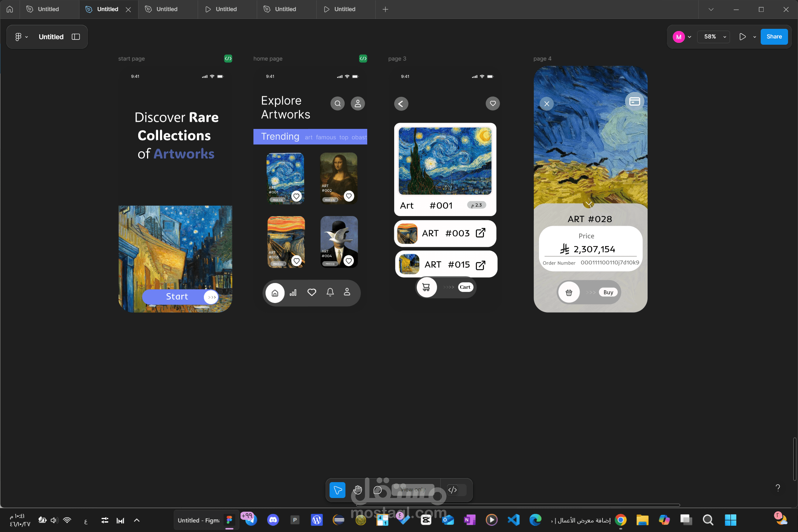Image resolution: width=798 pixels, height=532 pixels.
Task: Click the close X icon on page 4
Action: pos(547,104)
